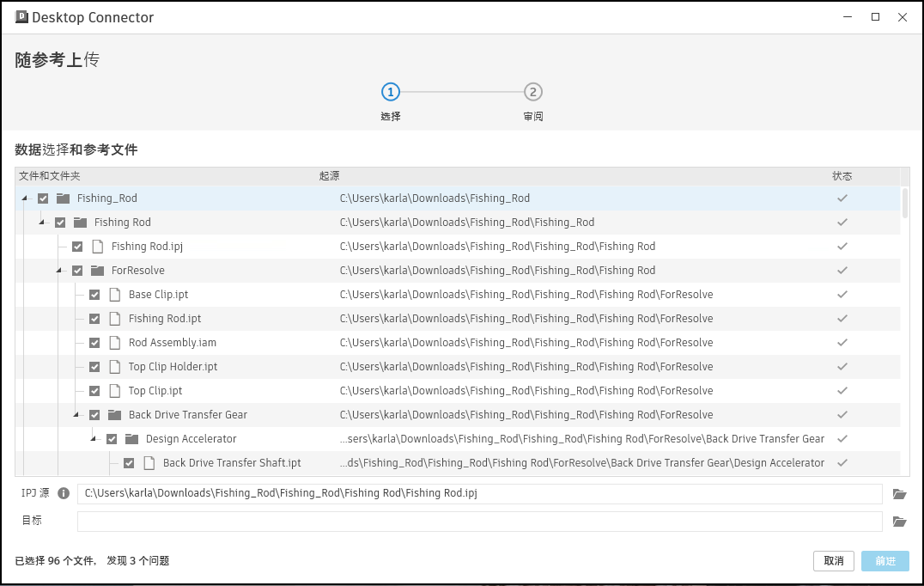924x586 pixels.
Task: Toggle the ForResolve folder checkbox
Action: [77, 271]
